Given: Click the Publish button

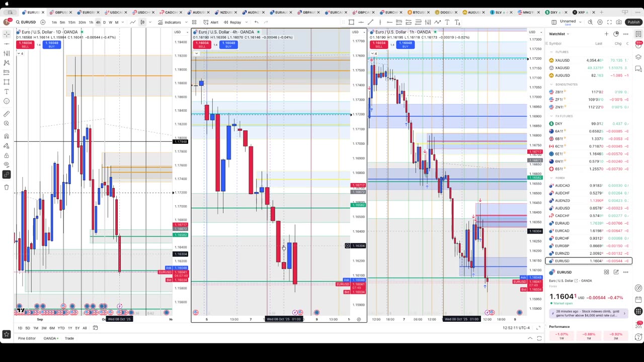Looking at the screenshot, I should pos(633,22).
